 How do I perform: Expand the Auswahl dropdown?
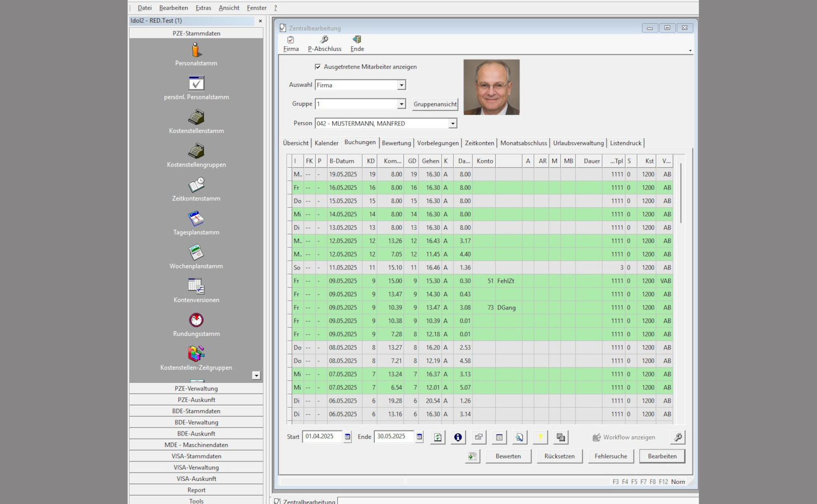point(401,85)
